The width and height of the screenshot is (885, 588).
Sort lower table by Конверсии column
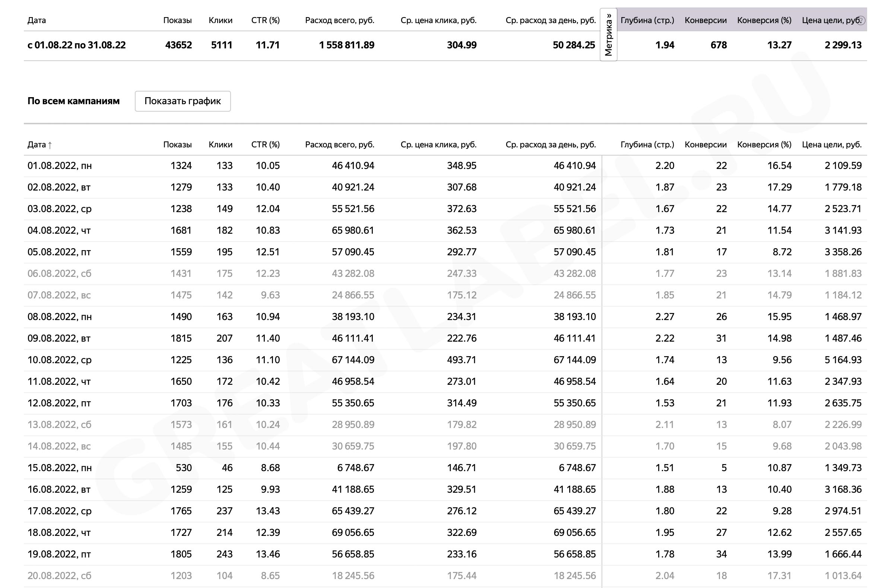[x=705, y=144]
